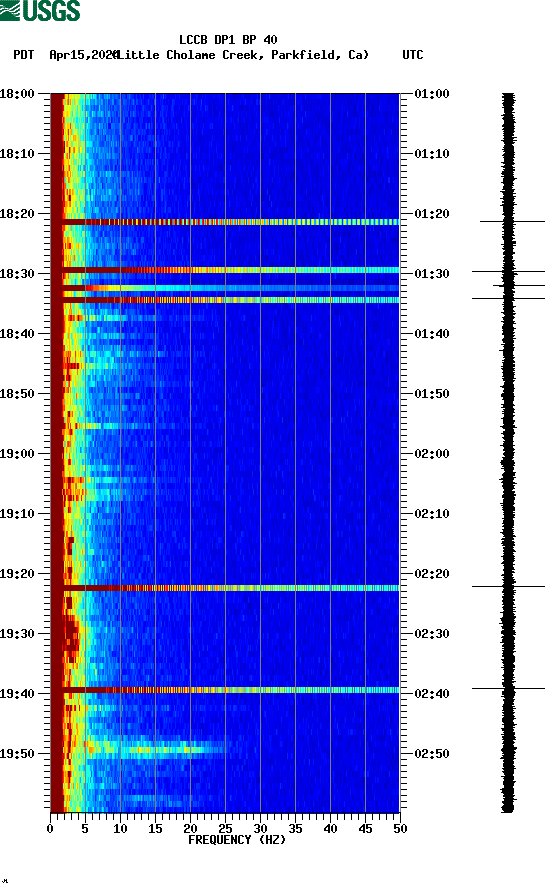Image resolution: width=552 pixels, height=892 pixels.
Task: Click the 02:30 UTC time label
Action: click(432, 634)
